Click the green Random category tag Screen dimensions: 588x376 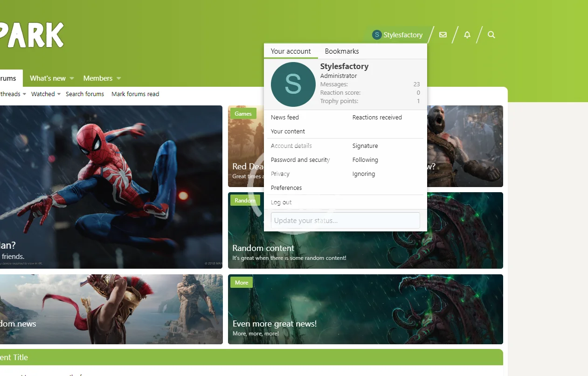click(x=245, y=201)
